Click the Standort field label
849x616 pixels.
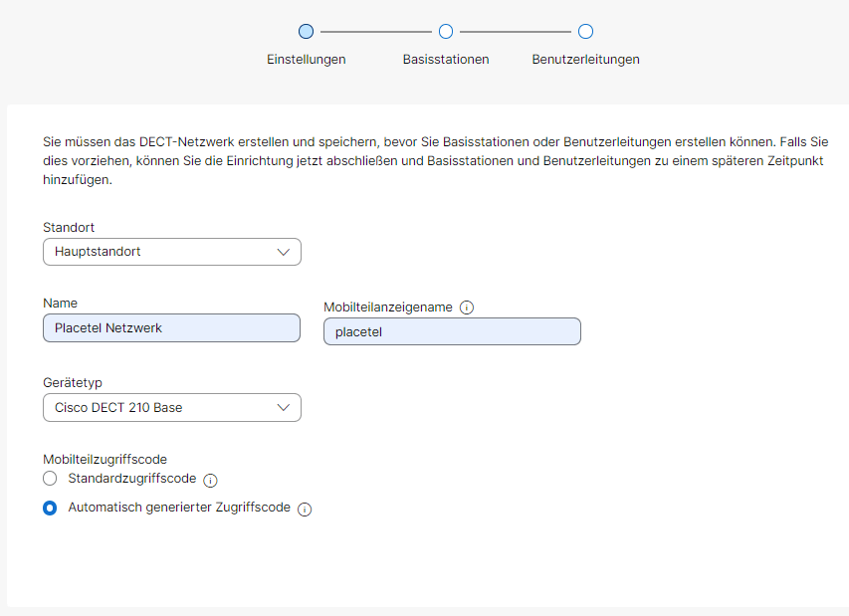pyautogui.click(x=69, y=227)
